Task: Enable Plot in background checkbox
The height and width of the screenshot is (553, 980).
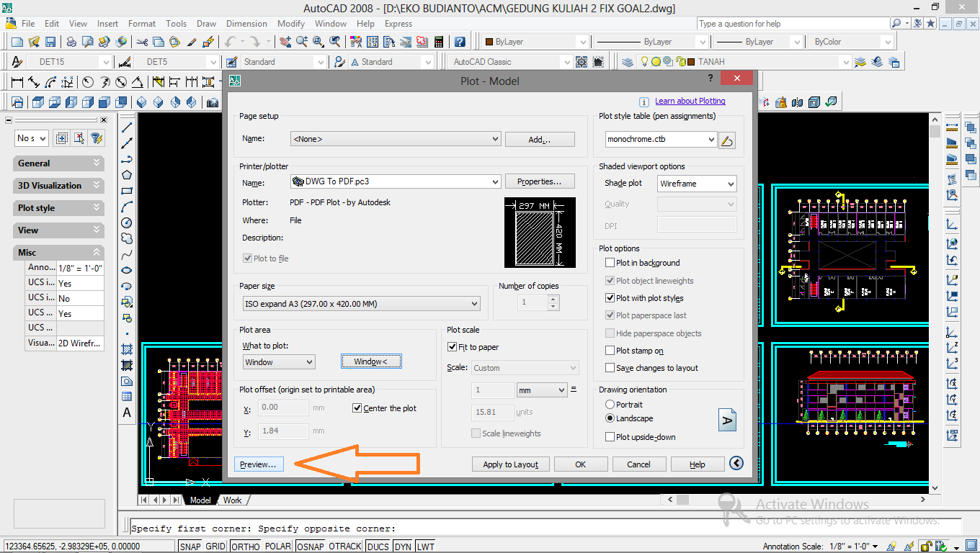Action: pyautogui.click(x=610, y=263)
